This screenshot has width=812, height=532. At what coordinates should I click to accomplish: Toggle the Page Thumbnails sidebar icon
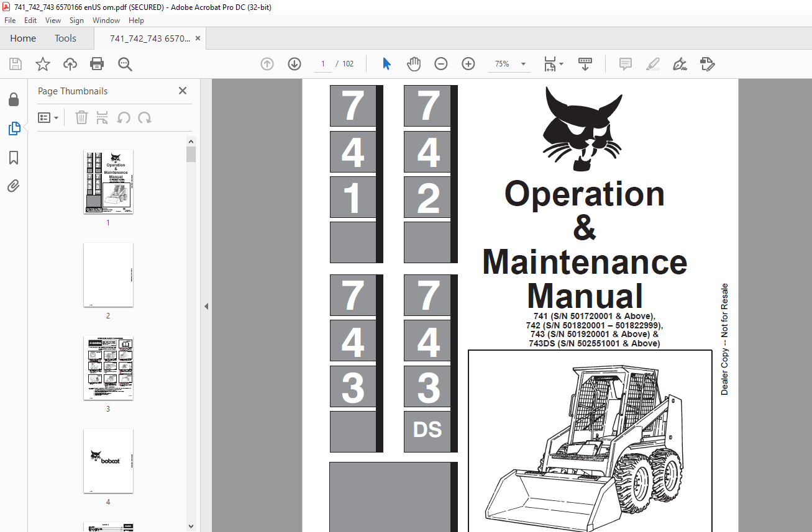pos(14,128)
